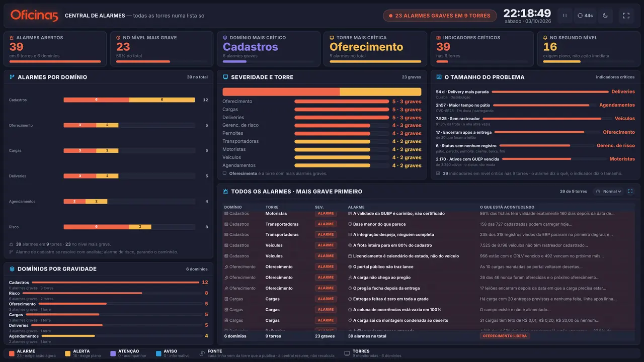This screenshot has width=644, height=362.
Task: Click the Cadastros red bar segment in chart
Action: (x=96, y=100)
